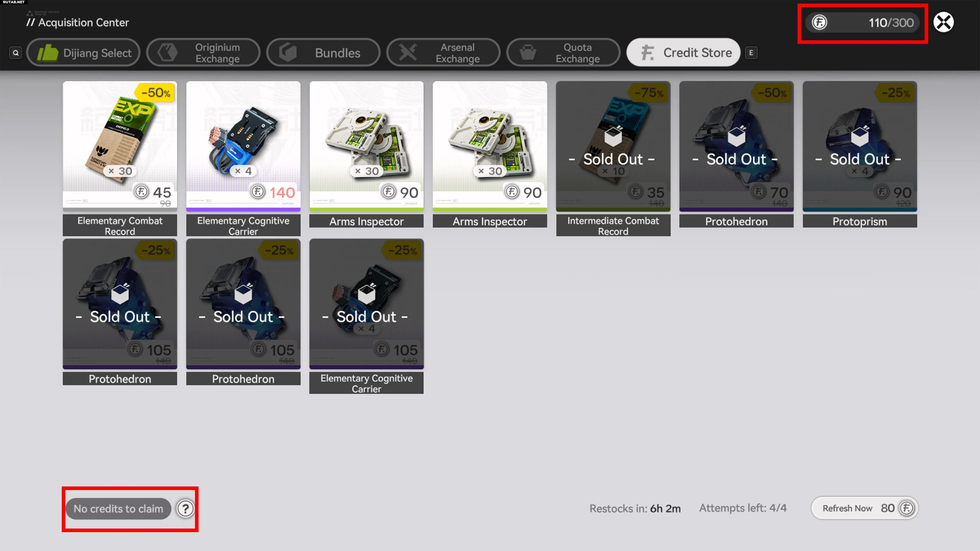This screenshot has width=980, height=551.
Task: Click the basket icon on Quota Exchange
Action: 528,53
